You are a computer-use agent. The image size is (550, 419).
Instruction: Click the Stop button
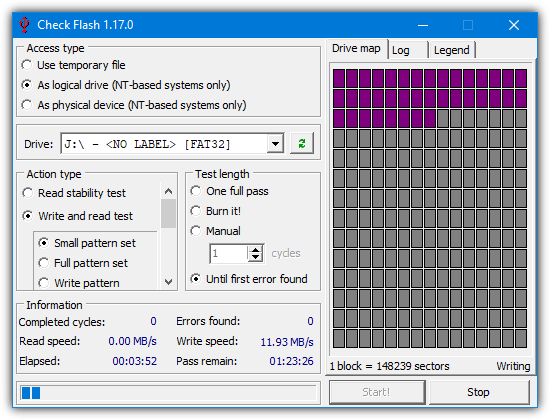click(x=478, y=392)
